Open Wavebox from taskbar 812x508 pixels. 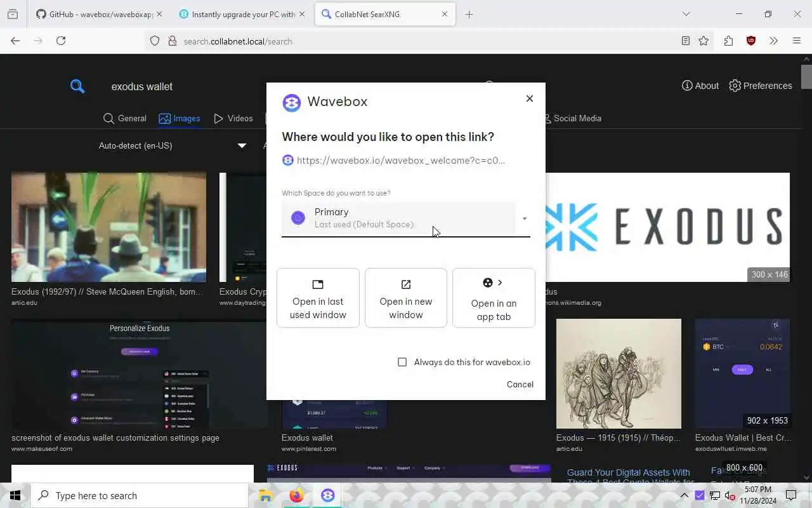pyautogui.click(x=327, y=495)
